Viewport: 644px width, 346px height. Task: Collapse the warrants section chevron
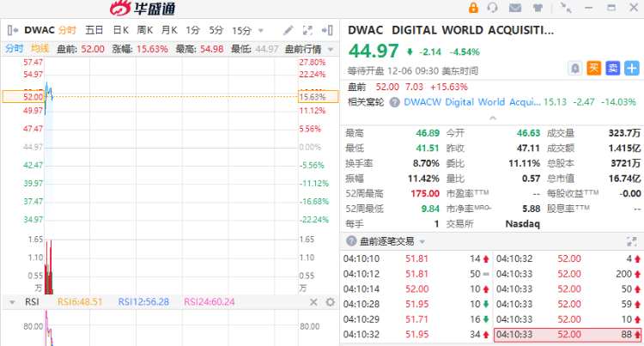(x=493, y=118)
